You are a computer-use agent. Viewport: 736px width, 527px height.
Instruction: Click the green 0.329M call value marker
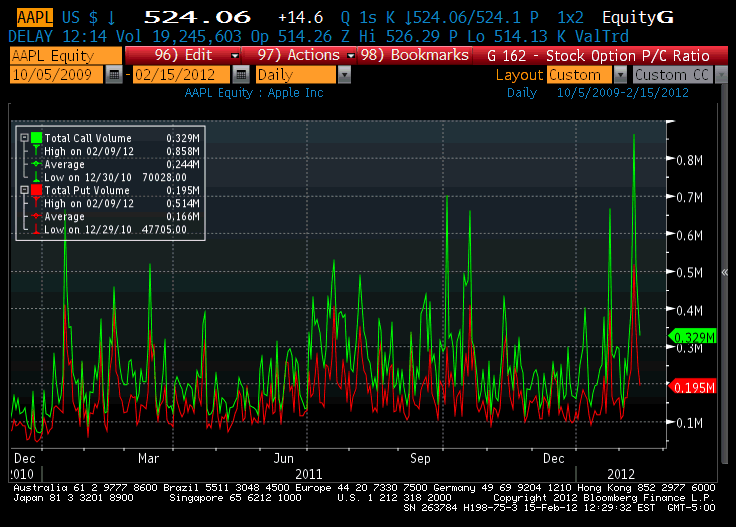pyautogui.click(x=693, y=337)
